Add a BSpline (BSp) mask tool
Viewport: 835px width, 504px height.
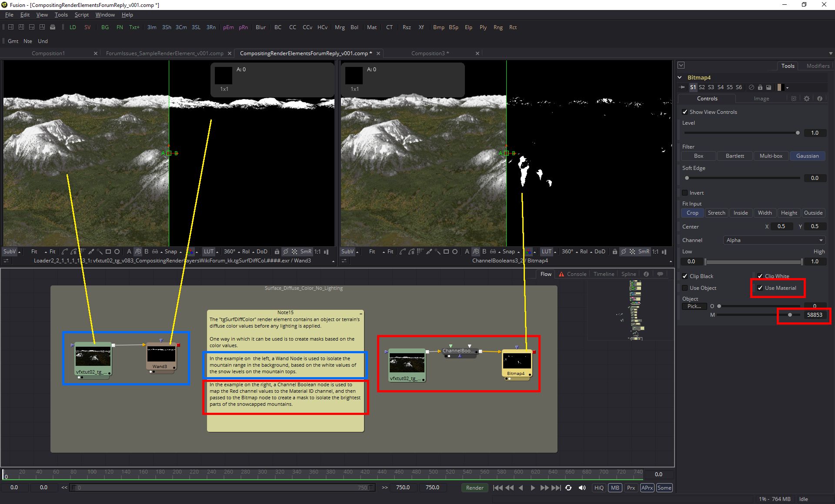454,27
